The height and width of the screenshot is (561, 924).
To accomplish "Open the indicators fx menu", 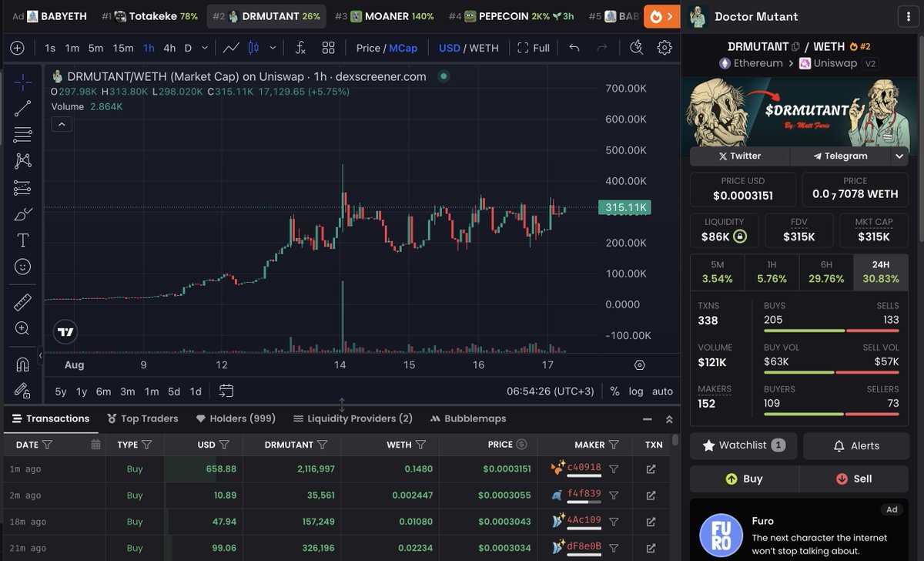I will [x=300, y=48].
